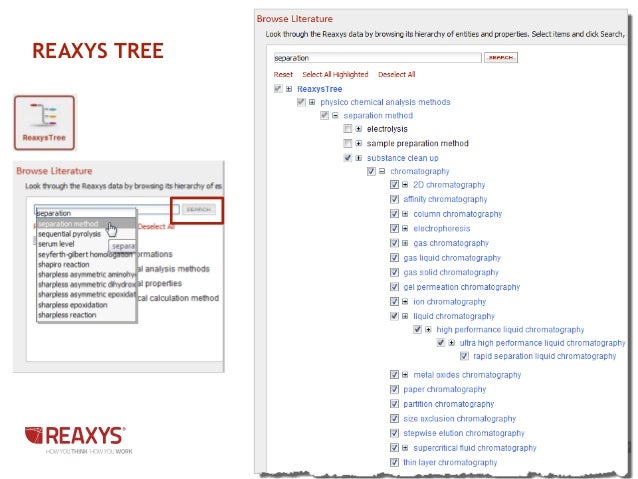Click Select All Highlighted link
The width and height of the screenshot is (638, 479).
[335, 74]
